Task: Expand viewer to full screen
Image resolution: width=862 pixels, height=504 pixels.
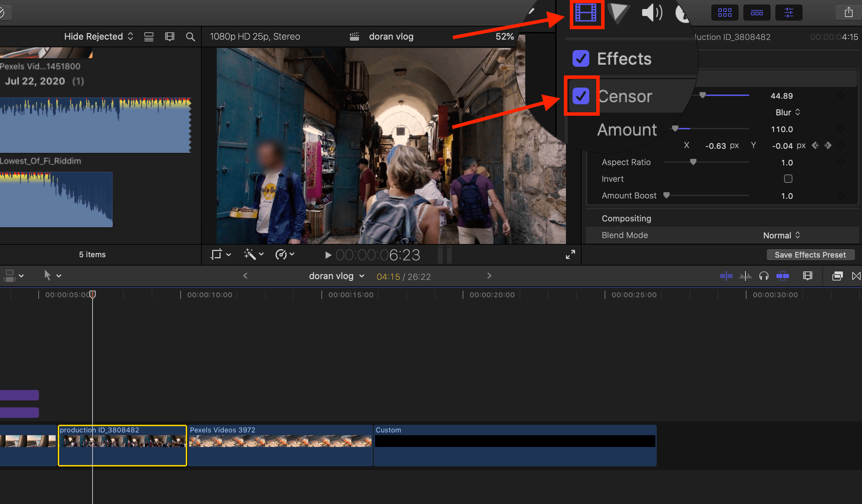Action: click(570, 255)
